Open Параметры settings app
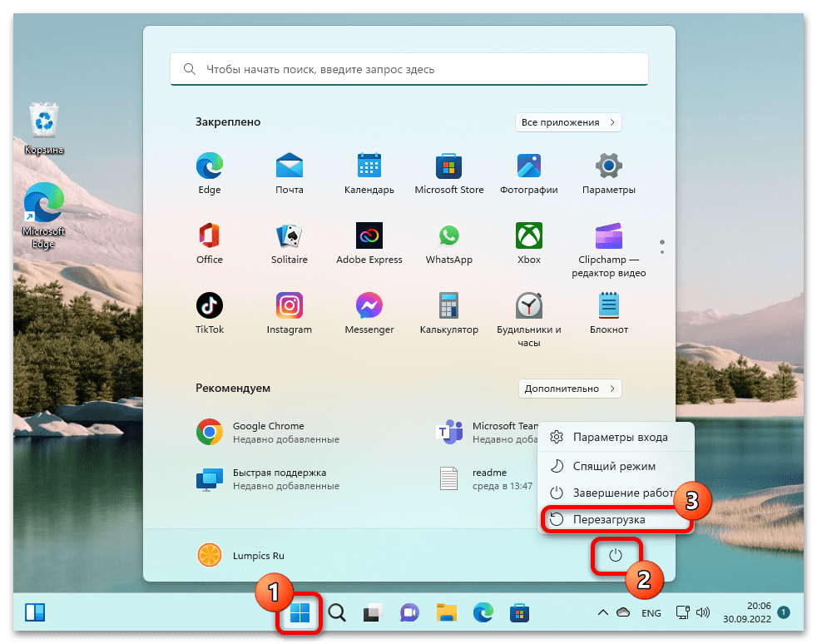 point(608,174)
